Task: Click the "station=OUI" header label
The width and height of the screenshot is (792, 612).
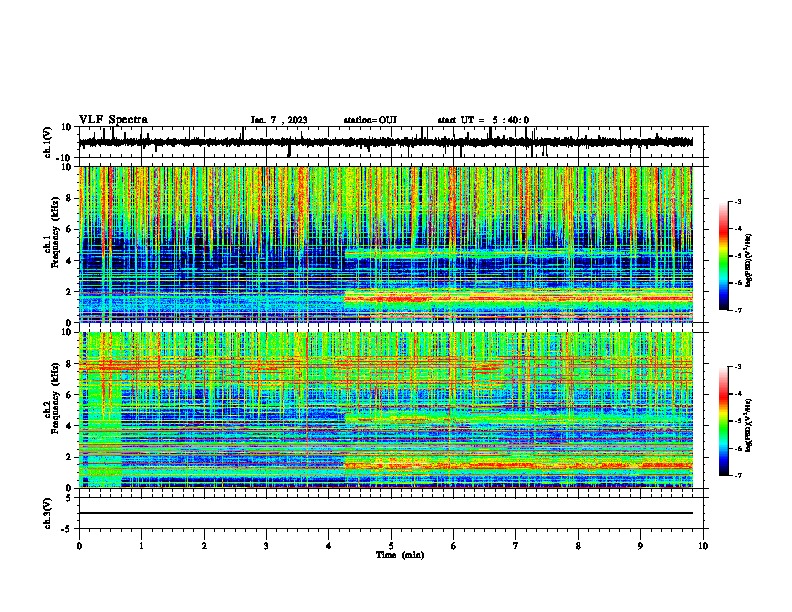Action: (370, 120)
